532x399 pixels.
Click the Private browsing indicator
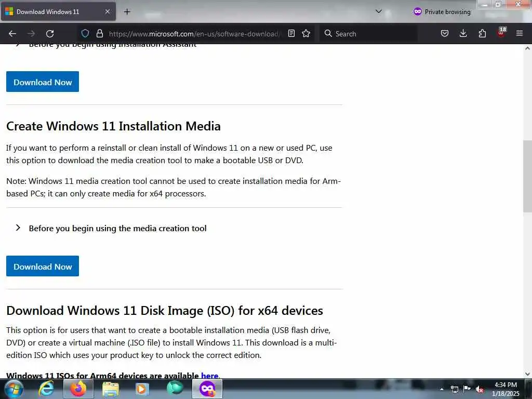point(442,12)
